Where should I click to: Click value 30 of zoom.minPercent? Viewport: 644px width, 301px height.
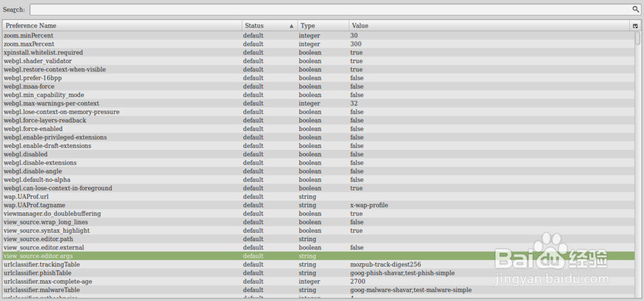tap(354, 35)
